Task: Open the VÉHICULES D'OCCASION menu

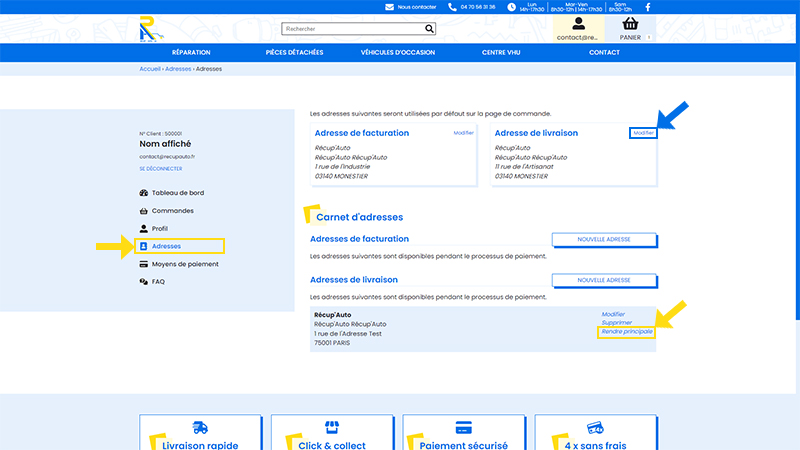Action: pyautogui.click(x=398, y=53)
